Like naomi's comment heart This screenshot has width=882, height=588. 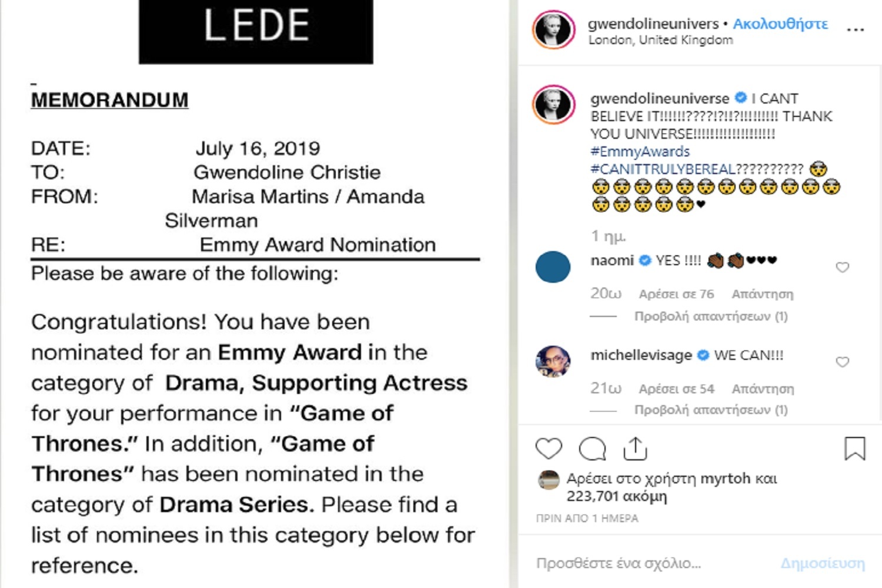click(843, 268)
